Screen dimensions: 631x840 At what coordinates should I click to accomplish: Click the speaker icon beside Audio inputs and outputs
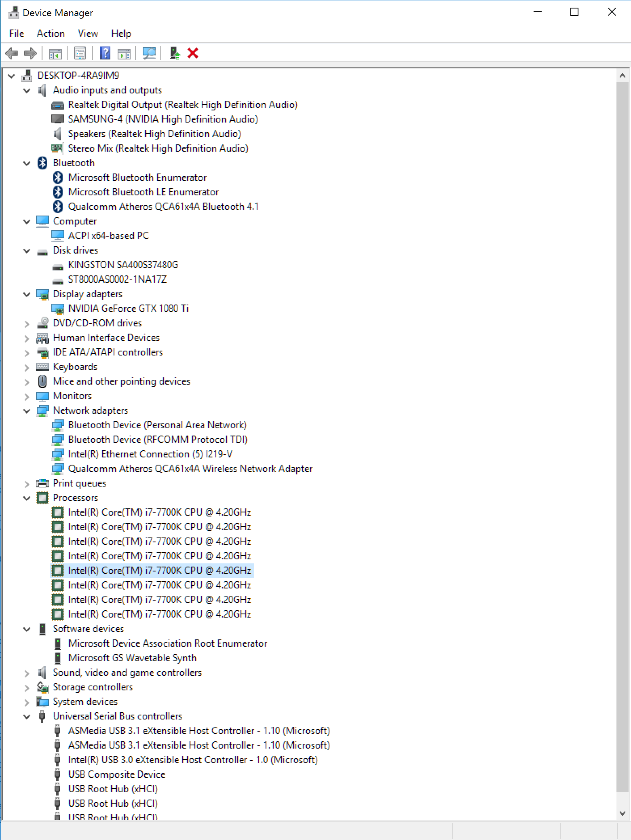pos(42,90)
